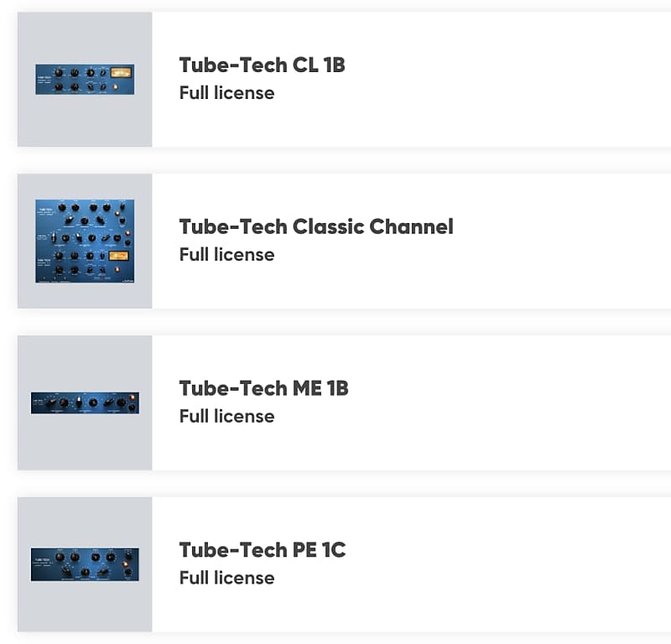The height and width of the screenshot is (644, 671).
Task: Open the Tube-Tech CL 1B title link
Action: (x=262, y=65)
